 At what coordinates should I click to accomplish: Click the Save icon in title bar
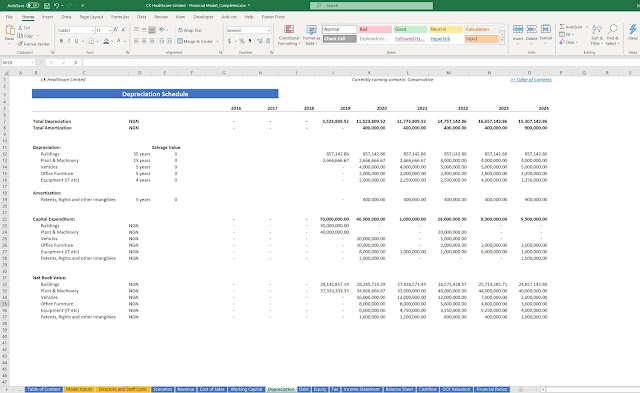coord(47,6)
